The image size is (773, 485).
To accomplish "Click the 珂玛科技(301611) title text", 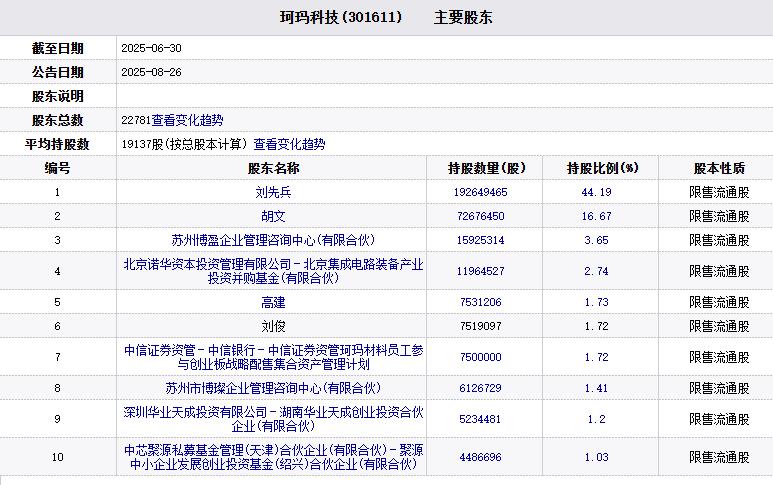I will click(x=342, y=18).
